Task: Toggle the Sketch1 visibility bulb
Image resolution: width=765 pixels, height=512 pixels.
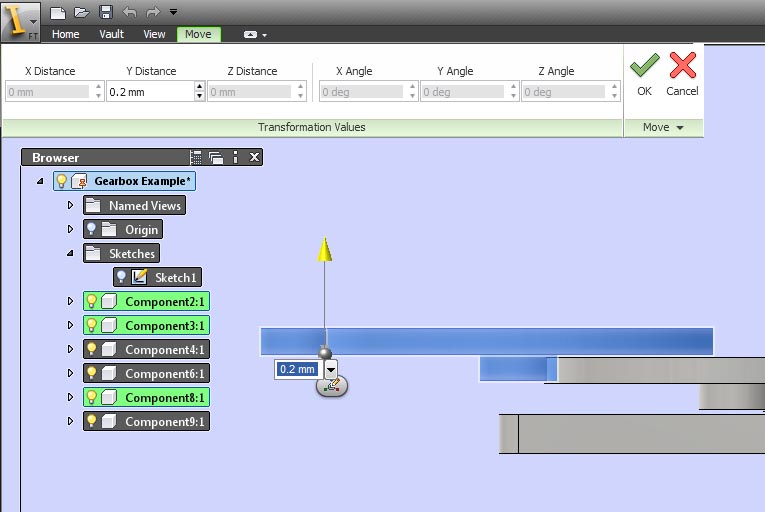Action: (x=121, y=277)
